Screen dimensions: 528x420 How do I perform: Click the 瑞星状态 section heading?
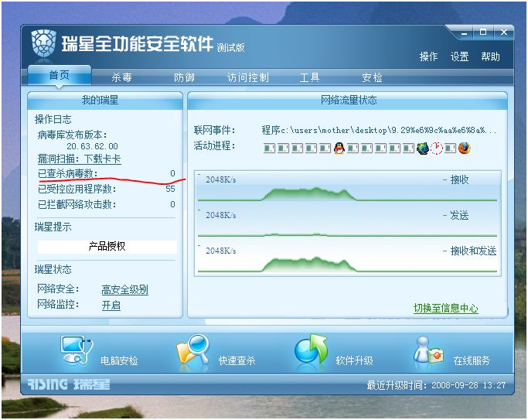pyautogui.click(x=53, y=269)
